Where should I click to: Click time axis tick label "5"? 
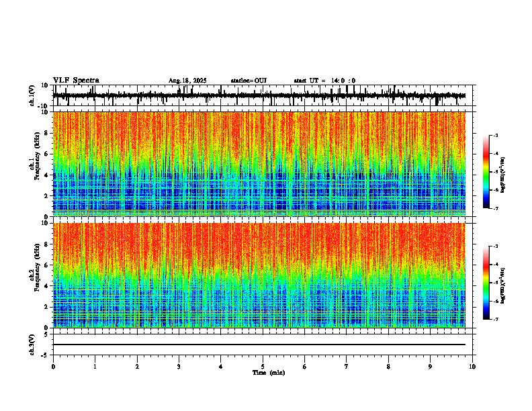coord(263,367)
